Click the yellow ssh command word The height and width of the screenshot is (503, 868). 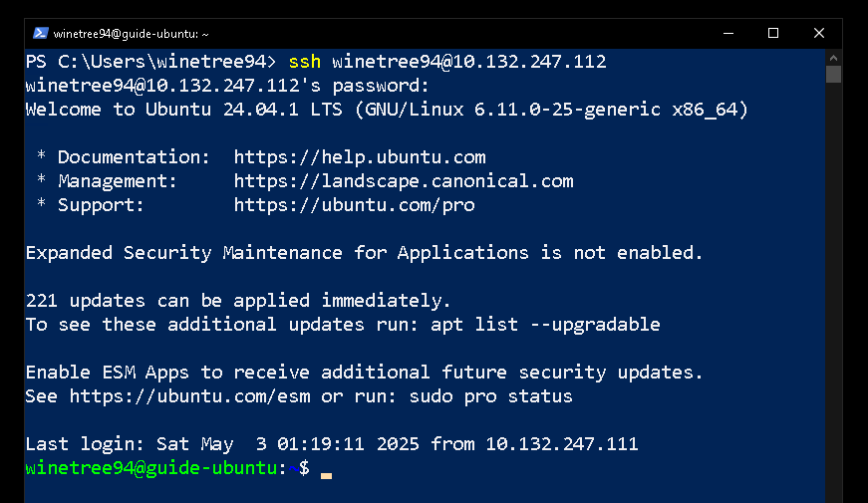coord(305,62)
